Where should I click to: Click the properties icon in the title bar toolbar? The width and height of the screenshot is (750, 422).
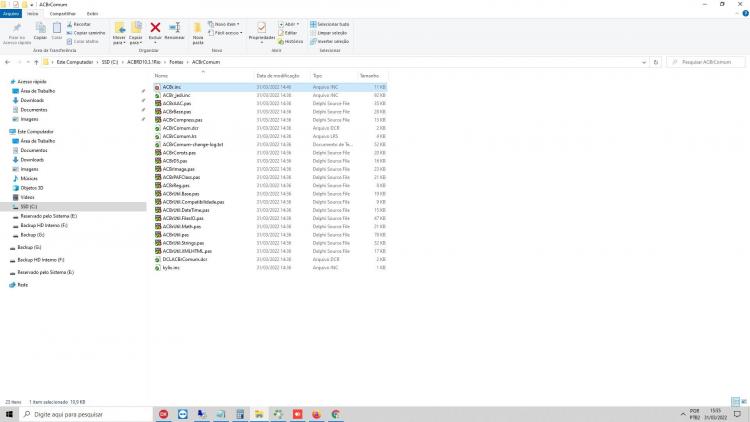(15, 4)
